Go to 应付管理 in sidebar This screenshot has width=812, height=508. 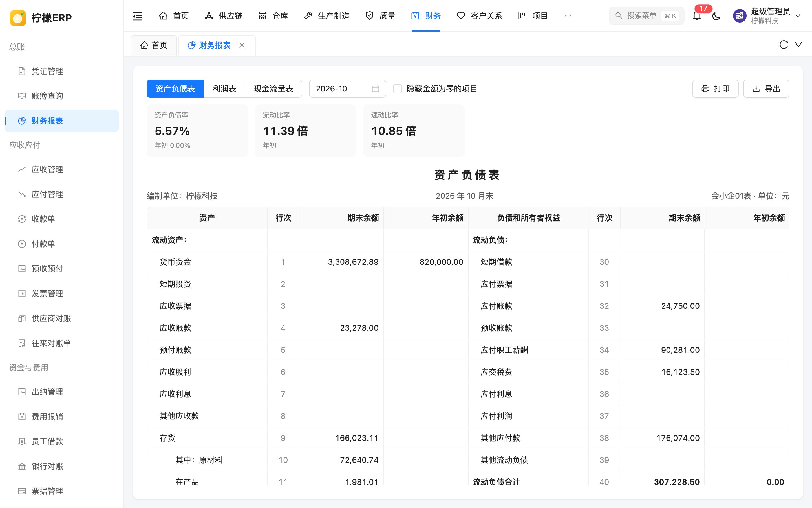point(62,194)
